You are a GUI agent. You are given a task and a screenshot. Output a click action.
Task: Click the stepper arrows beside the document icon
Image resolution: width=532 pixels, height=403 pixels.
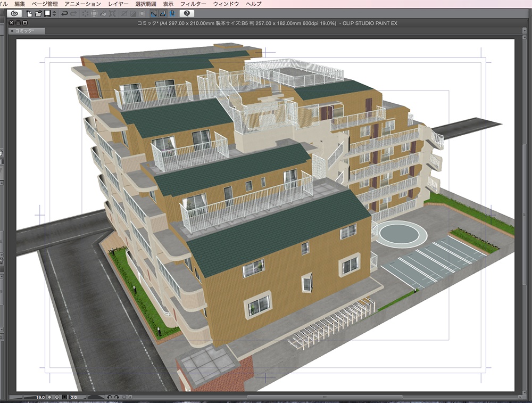coord(54,14)
